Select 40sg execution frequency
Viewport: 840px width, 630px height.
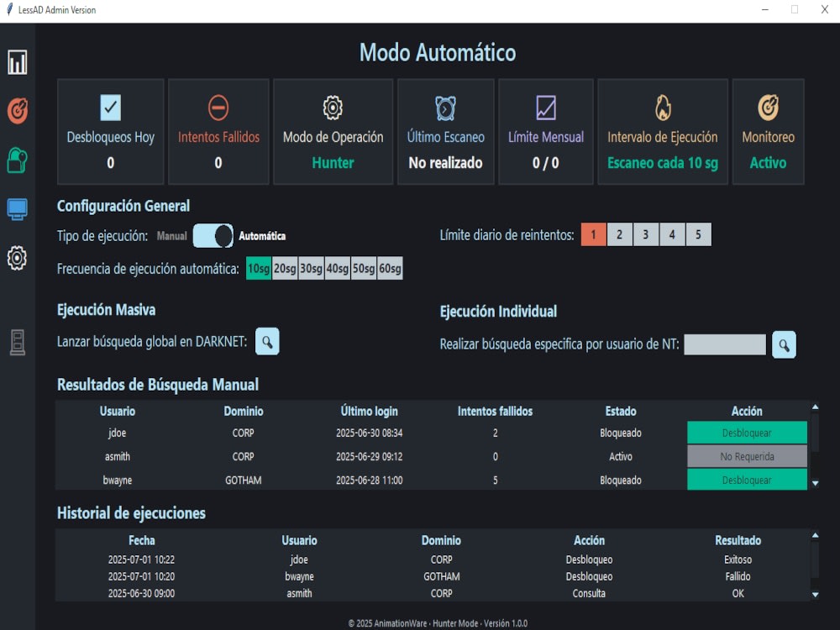(x=337, y=269)
